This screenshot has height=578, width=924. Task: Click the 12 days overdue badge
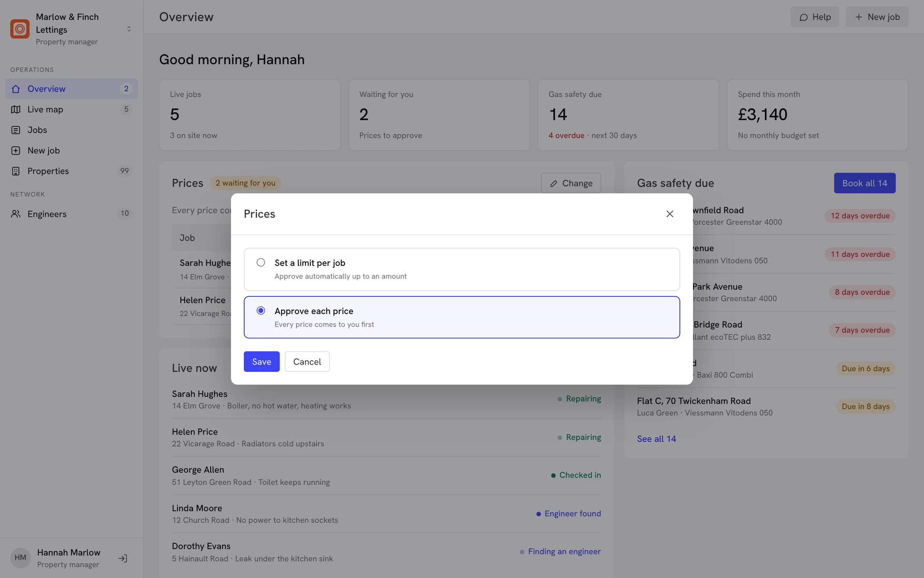point(860,216)
